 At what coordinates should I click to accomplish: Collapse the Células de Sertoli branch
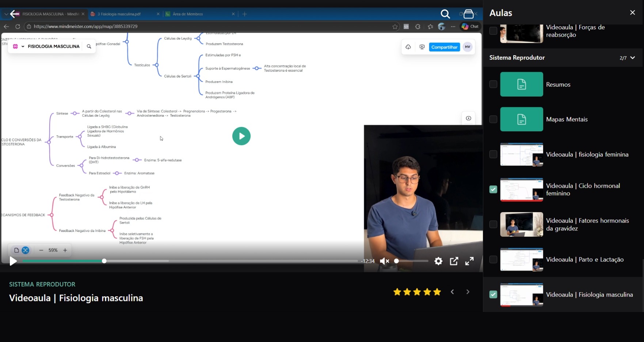point(198,76)
